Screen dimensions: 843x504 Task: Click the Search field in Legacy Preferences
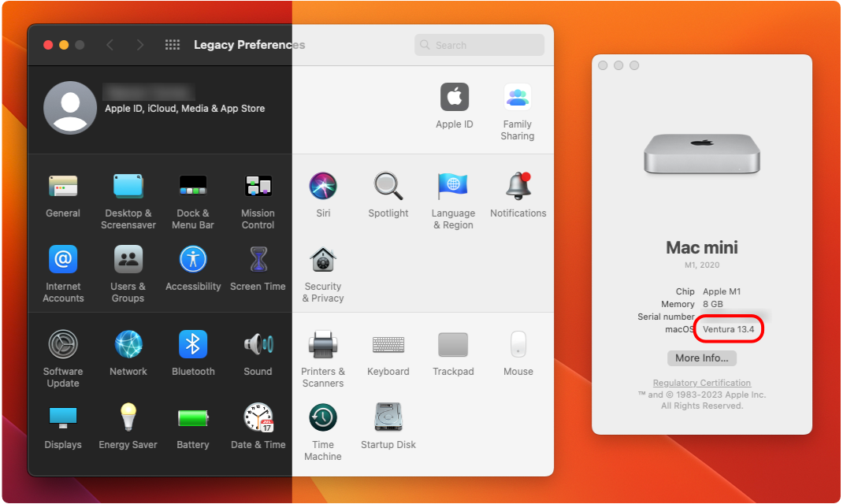[479, 45]
